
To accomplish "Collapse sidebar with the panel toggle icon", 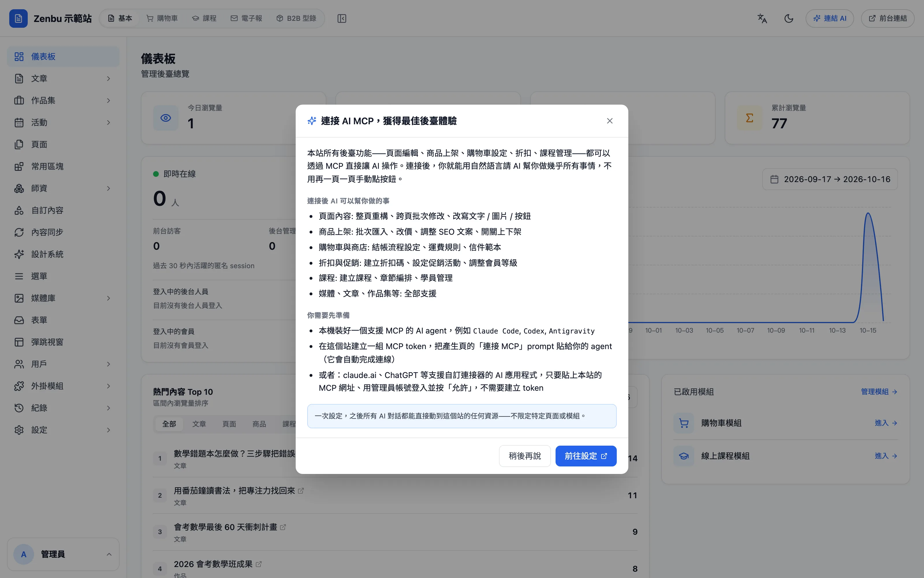I will tap(342, 18).
